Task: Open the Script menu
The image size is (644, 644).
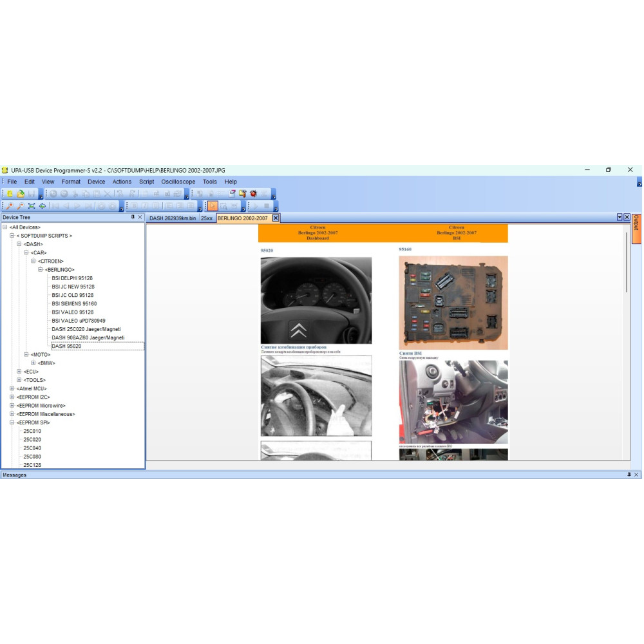Action: click(x=147, y=182)
